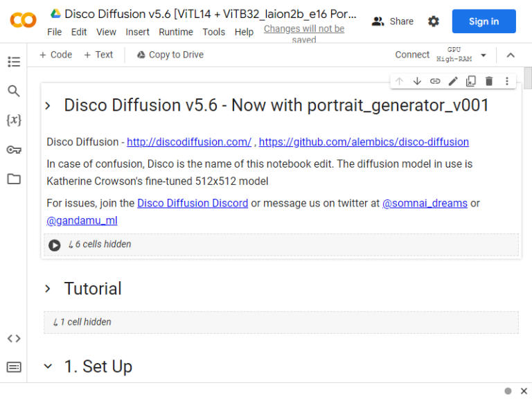
Task: Click the Connect button
Action: click(412, 55)
